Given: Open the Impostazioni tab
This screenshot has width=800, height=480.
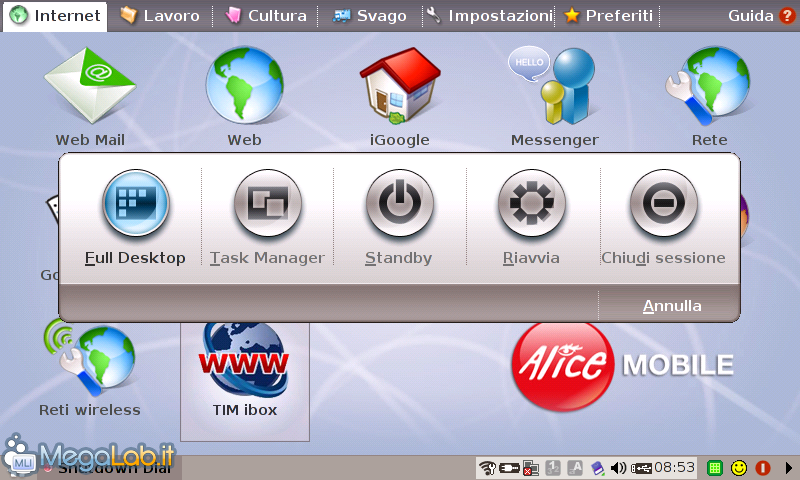Looking at the screenshot, I should click(x=489, y=16).
